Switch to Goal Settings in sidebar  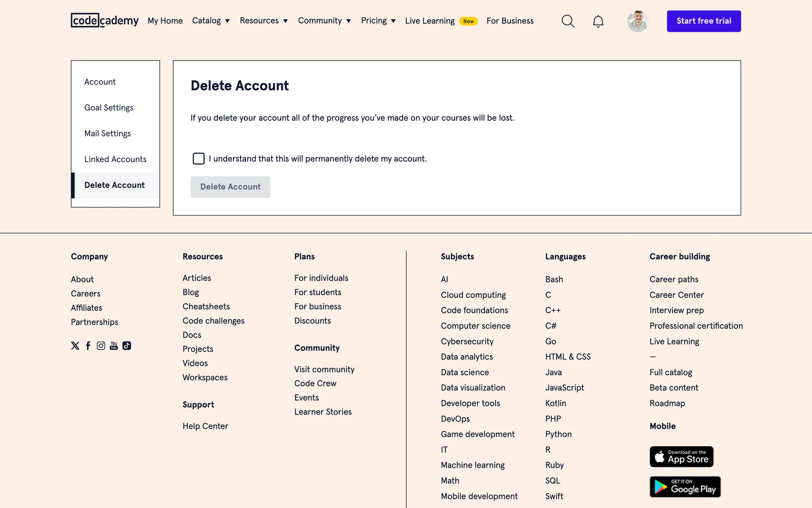tap(109, 108)
